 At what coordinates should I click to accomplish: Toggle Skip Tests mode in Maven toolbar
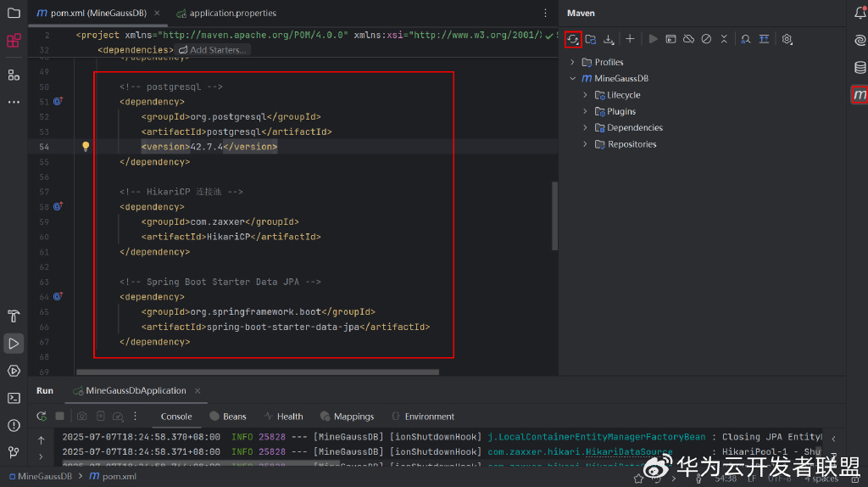click(706, 39)
